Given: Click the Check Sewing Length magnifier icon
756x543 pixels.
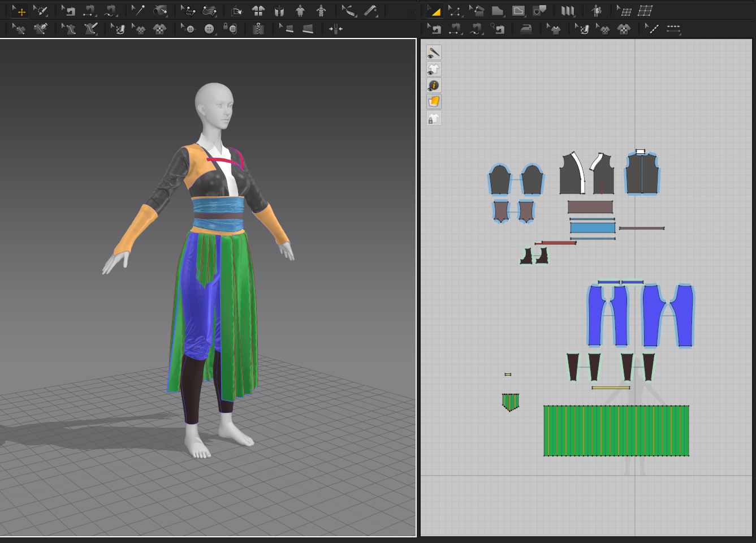Looking at the screenshot, I should coord(498,29).
